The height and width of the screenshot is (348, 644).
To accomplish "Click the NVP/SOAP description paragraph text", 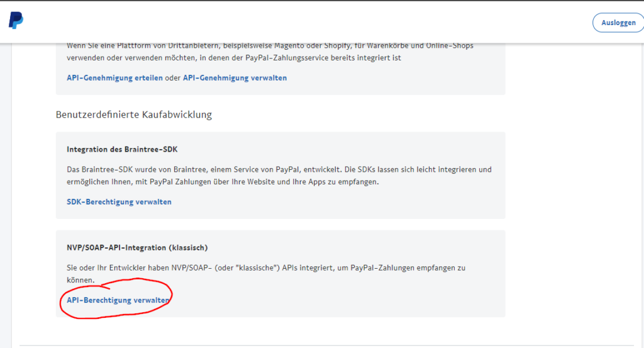I will 266,274.
